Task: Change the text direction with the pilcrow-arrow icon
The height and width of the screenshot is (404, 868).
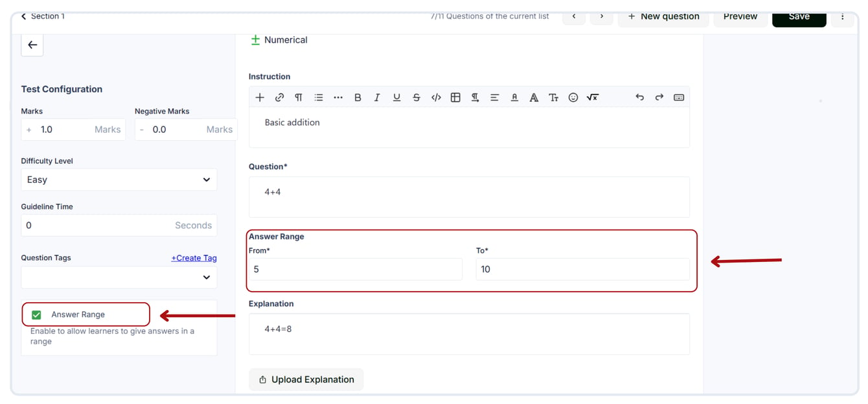Action: 475,97
